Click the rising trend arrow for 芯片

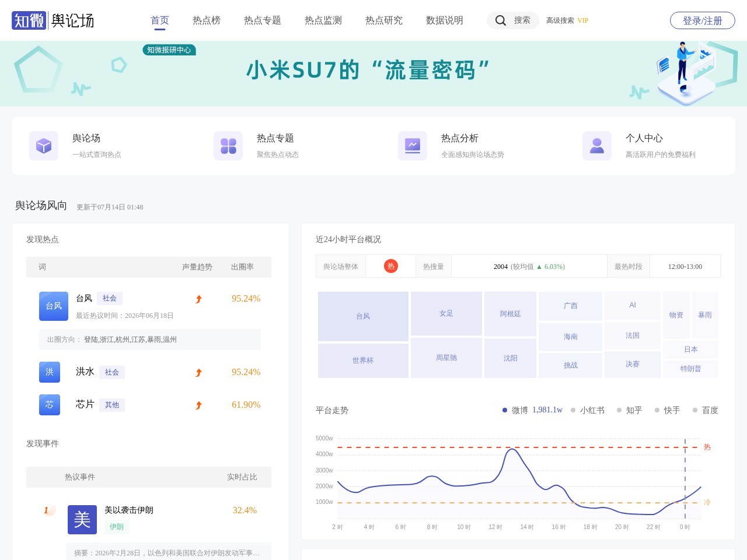coord(198,405)
